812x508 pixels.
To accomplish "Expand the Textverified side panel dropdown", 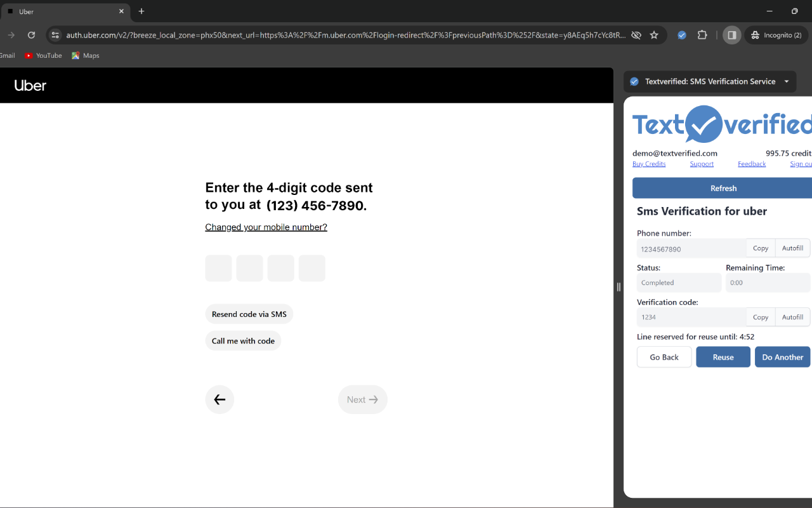I will 787,81.
